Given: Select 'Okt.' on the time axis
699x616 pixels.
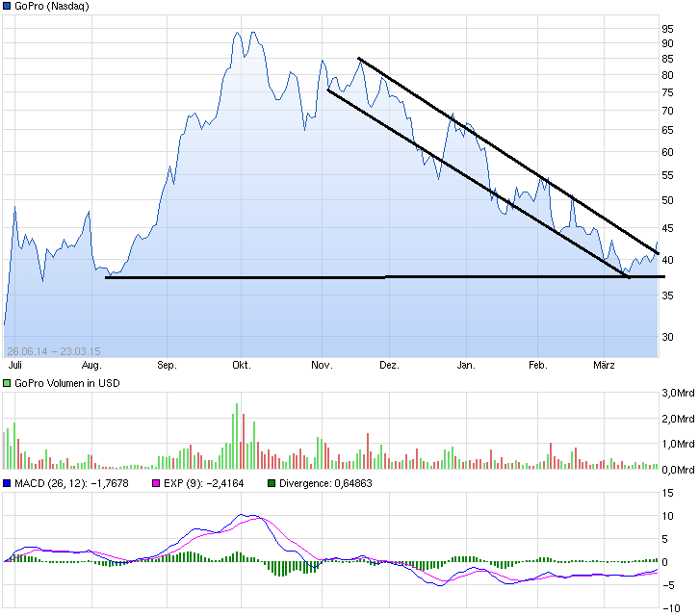Looking at the screenshot, I should pos(241,366).
